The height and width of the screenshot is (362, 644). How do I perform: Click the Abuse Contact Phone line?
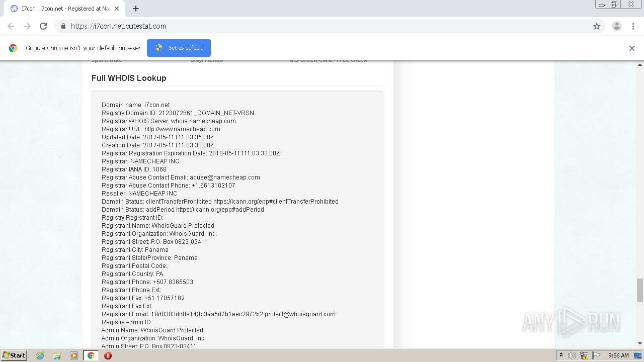(x=169, y=186)
